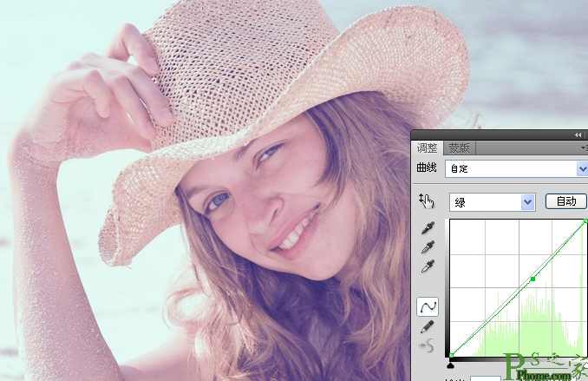Click the output value field

[x=486, y=378]
